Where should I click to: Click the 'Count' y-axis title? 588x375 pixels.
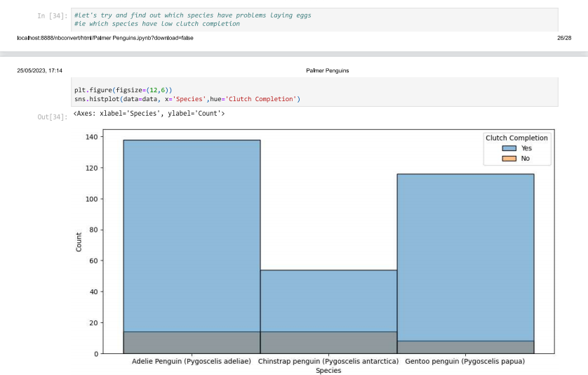79,242
